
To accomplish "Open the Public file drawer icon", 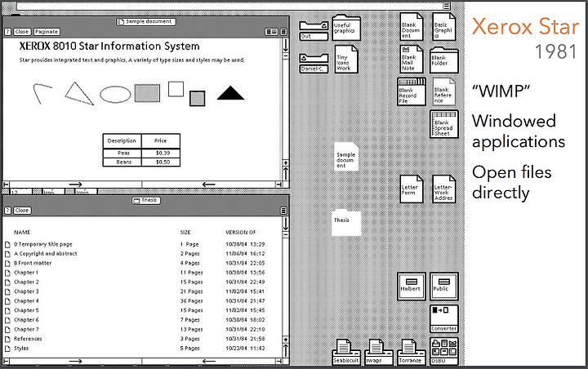I will click(444, 287).
